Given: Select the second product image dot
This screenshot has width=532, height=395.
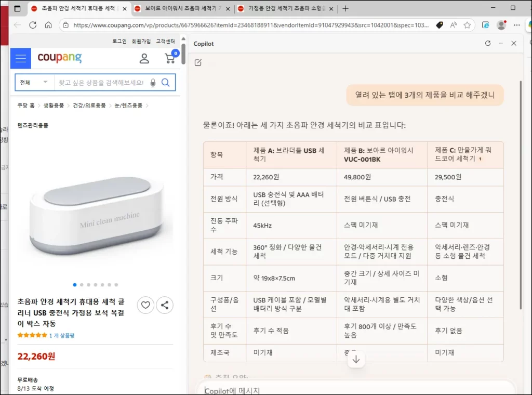Looking at the screenshot, I should click(82, 285).
